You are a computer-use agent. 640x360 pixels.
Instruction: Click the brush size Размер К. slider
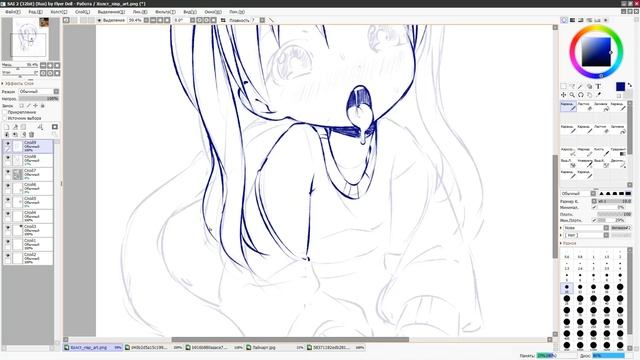pos(615,201)
